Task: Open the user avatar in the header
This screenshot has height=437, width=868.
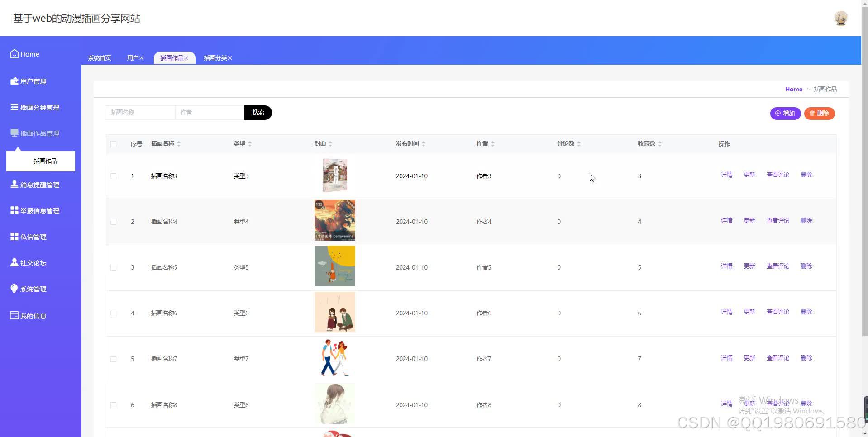Action: (841, 18)
